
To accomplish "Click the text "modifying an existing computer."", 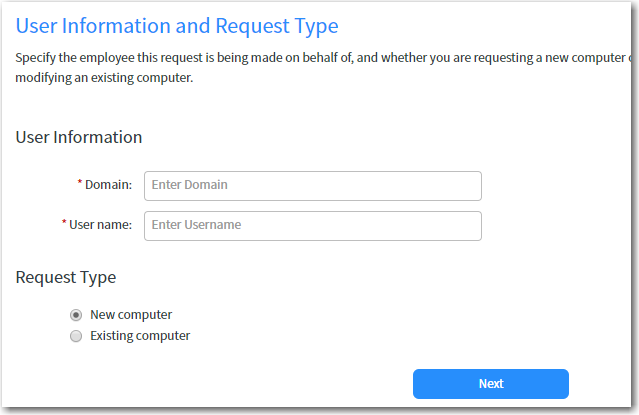I will click(x=104, y=77).
